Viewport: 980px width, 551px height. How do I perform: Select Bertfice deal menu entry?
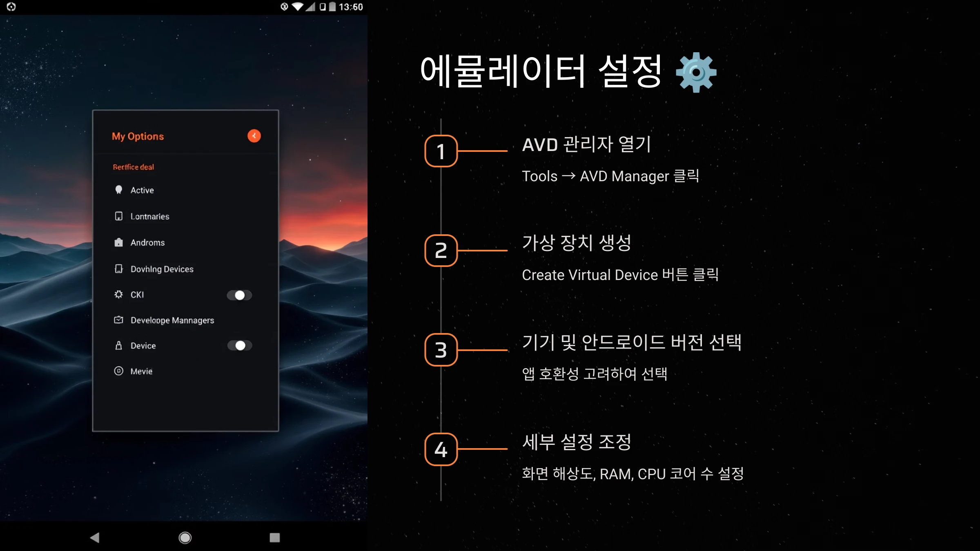(134, 167)
